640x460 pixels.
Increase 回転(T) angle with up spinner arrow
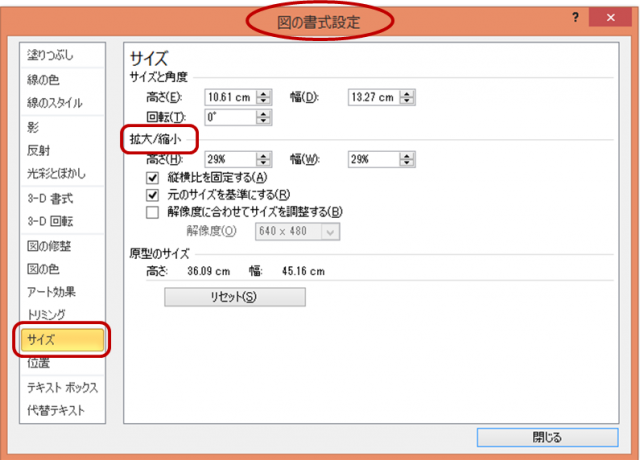[264, 112]
